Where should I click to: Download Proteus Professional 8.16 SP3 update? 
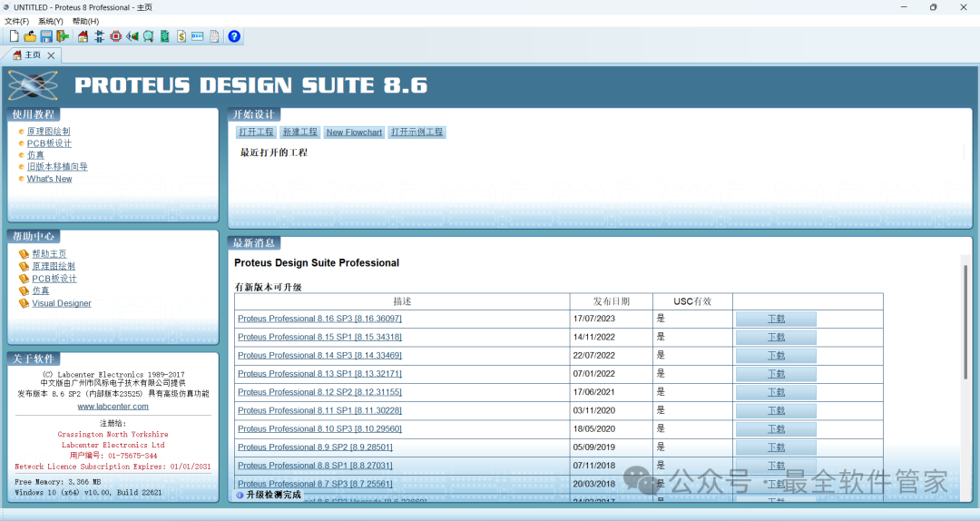pyautogui.click(x=776, y=319)
